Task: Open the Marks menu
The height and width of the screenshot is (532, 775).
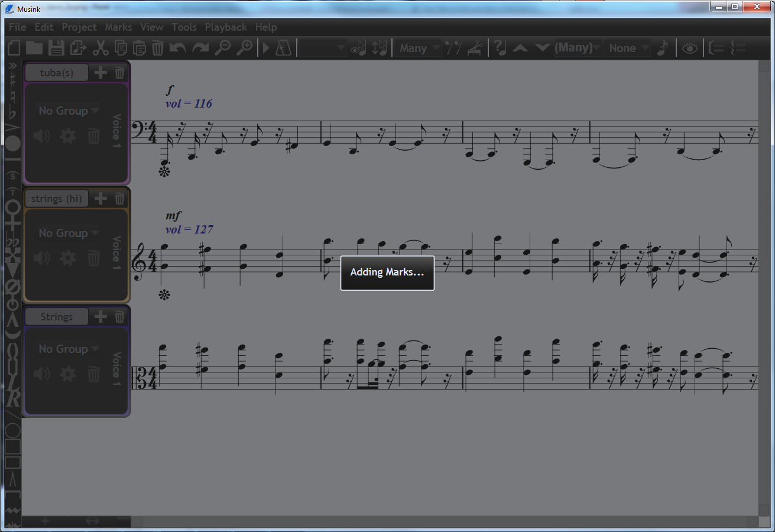Action: tap(118, 27)
